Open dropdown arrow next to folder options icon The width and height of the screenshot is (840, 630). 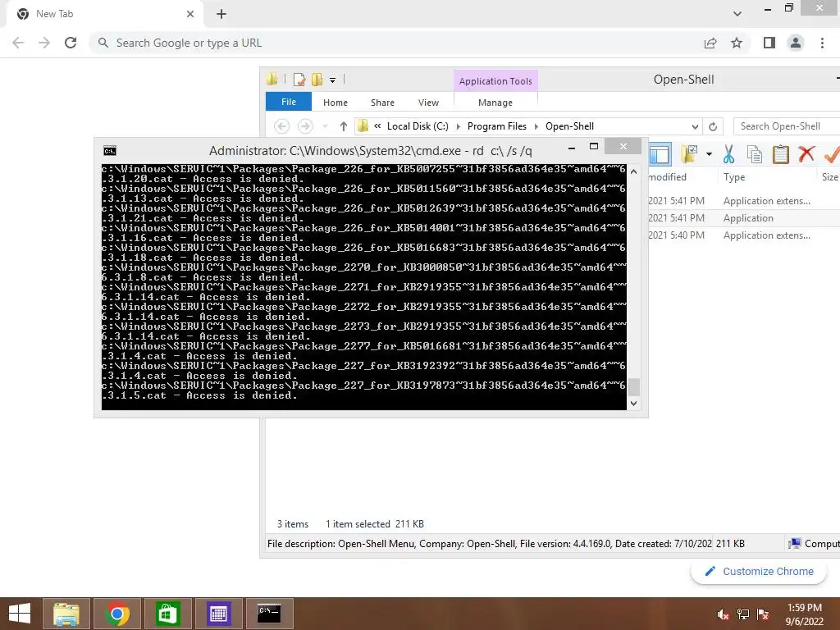(709, 154)
